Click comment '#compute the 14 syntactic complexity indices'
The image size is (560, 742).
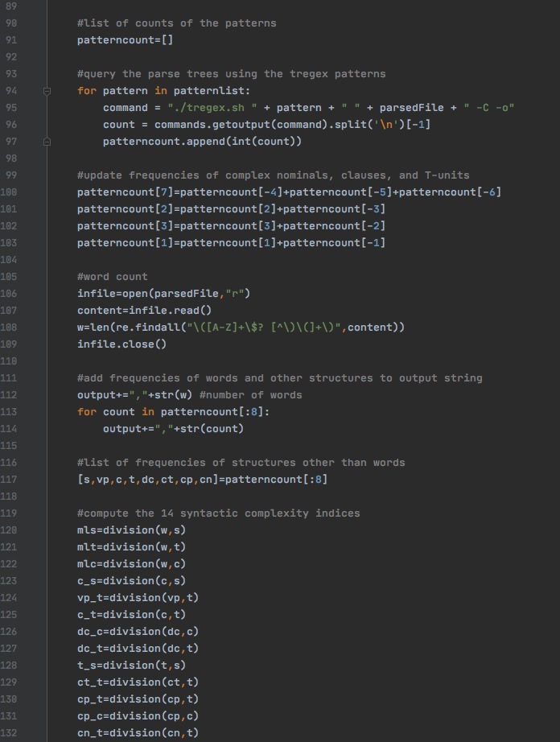tap(219, 513)
